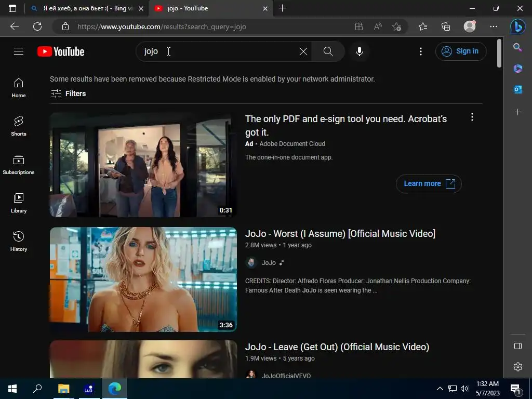The image size is (532, 399).
Task: Open the YouTube hamburger guide menu
Action: 19,51
